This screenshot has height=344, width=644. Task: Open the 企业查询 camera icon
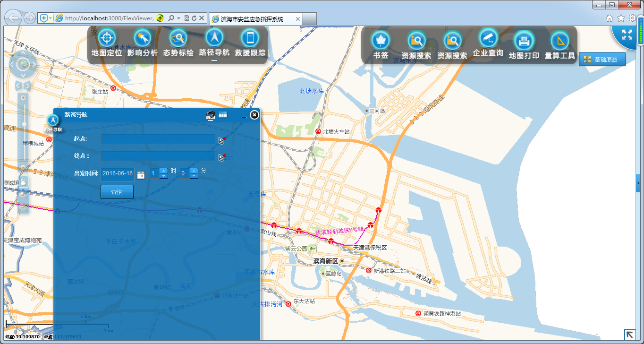488,38
